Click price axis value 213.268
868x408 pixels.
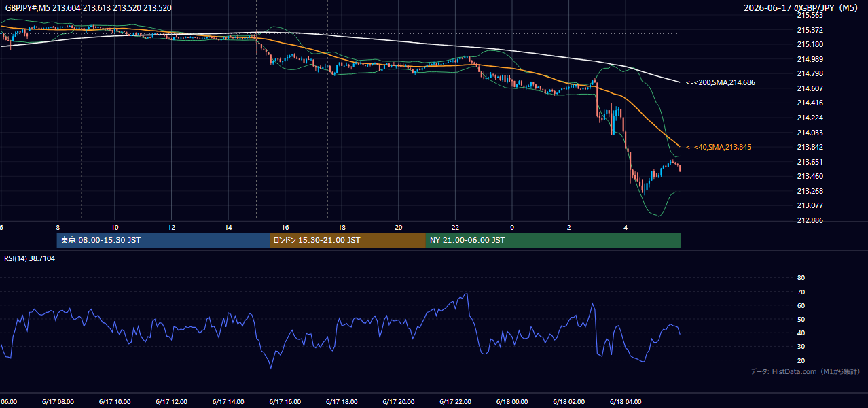click(810, 191)
